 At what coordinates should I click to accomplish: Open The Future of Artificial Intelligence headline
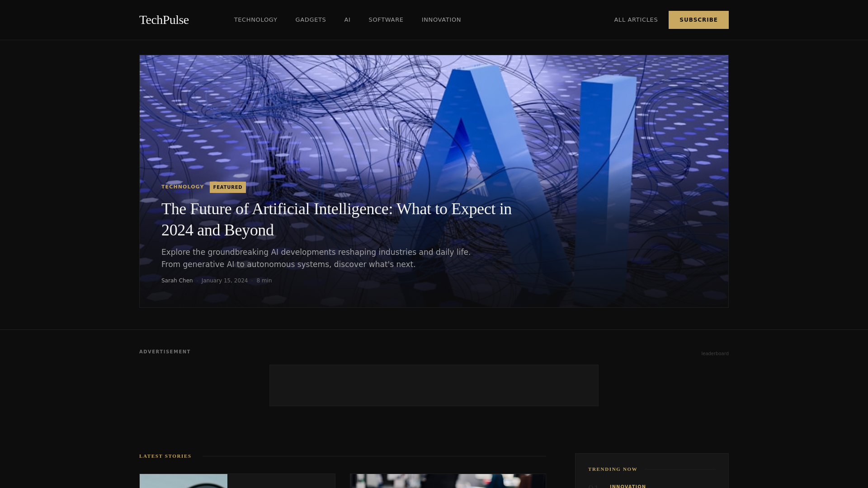336,220
